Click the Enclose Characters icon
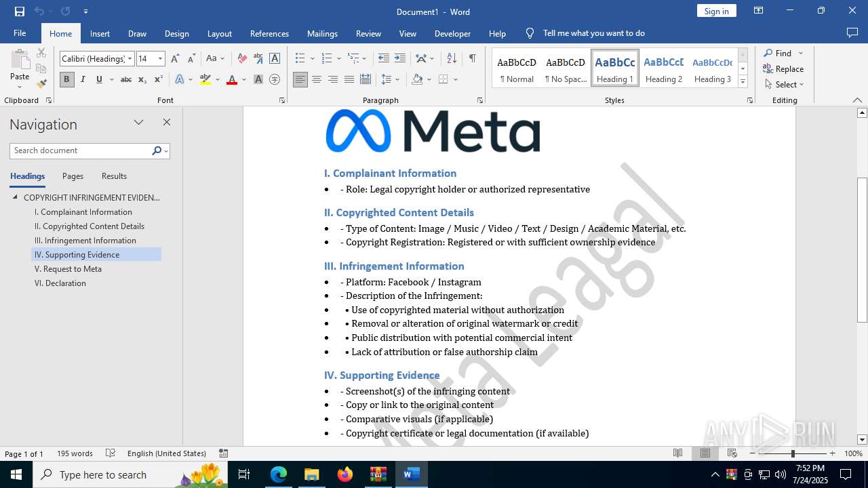Screen dimensions: 868x488 pos(275,79)
